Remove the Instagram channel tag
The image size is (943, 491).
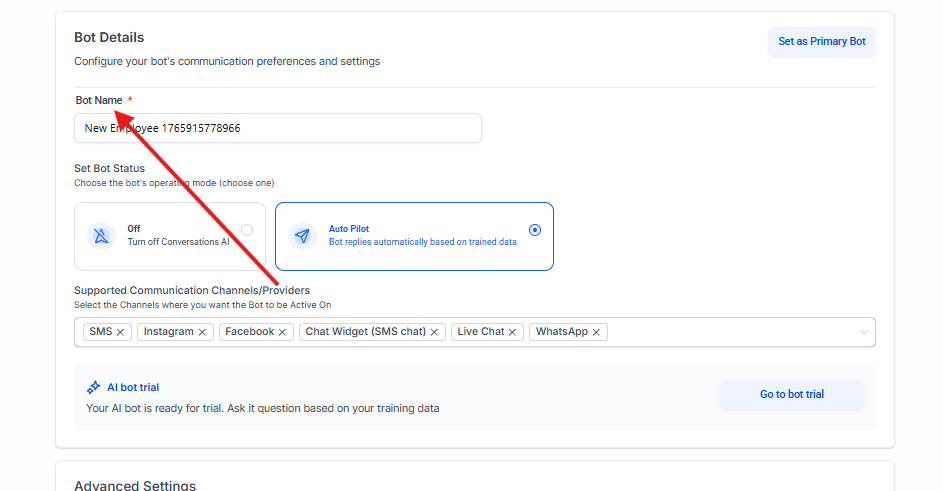pyautogui.click(x=202, y=332)
